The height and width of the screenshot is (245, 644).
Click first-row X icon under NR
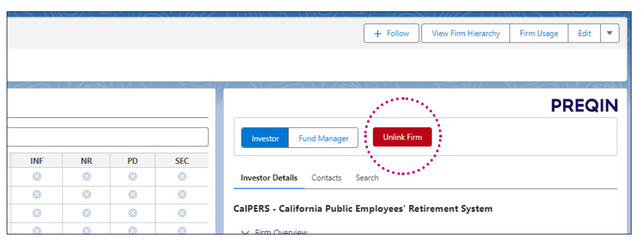(x=86, y=176)
